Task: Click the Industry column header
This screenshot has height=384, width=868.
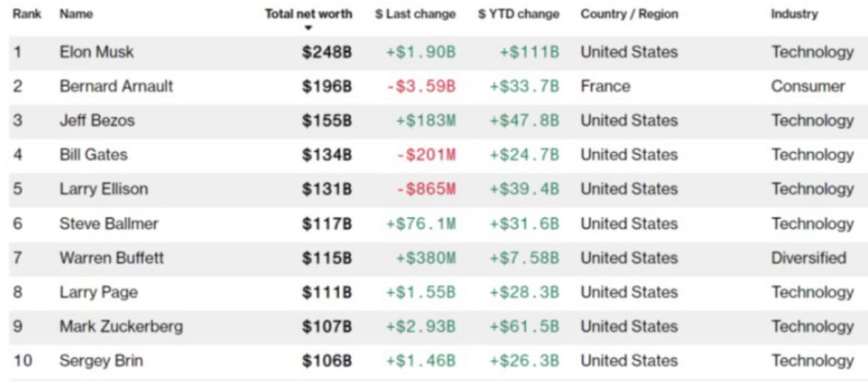Action: click(x=795, y=14)
